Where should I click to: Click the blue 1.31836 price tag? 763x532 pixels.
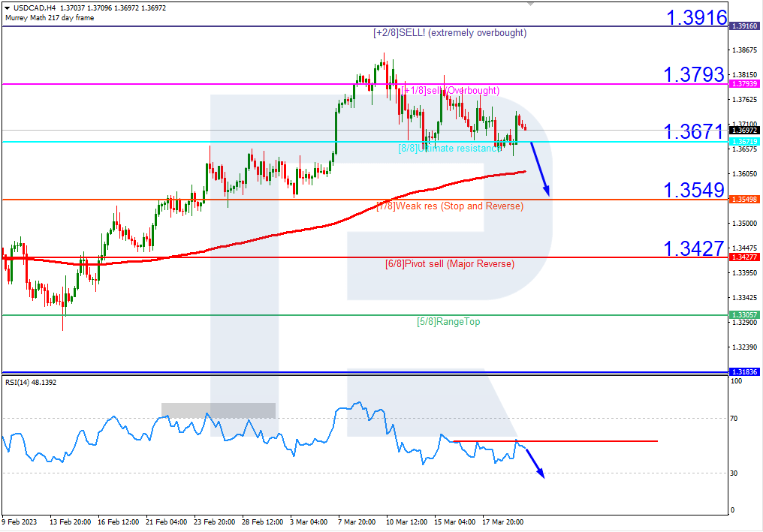(x=744, y=372)
